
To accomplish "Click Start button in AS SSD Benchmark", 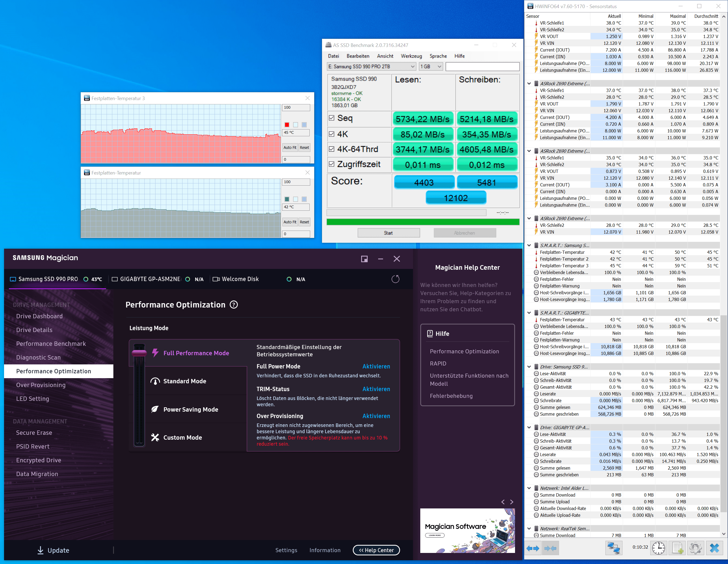I will click(x=388, y=233).
